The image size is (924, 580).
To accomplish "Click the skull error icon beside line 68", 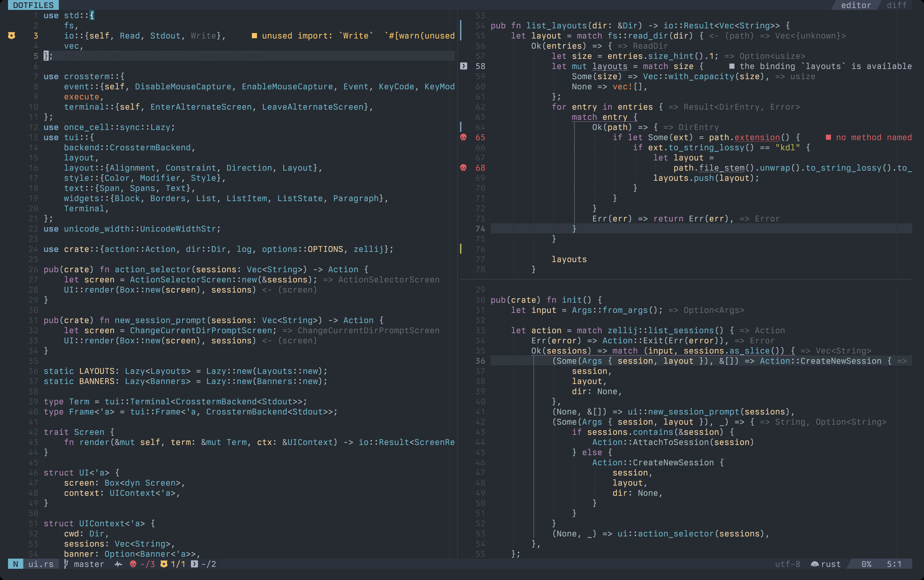I will coord(463,168).
